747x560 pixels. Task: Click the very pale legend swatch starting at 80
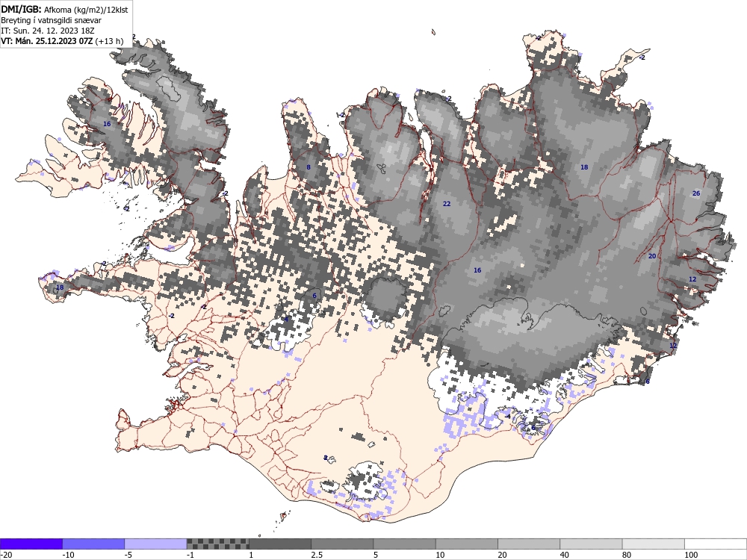[654, 544]
